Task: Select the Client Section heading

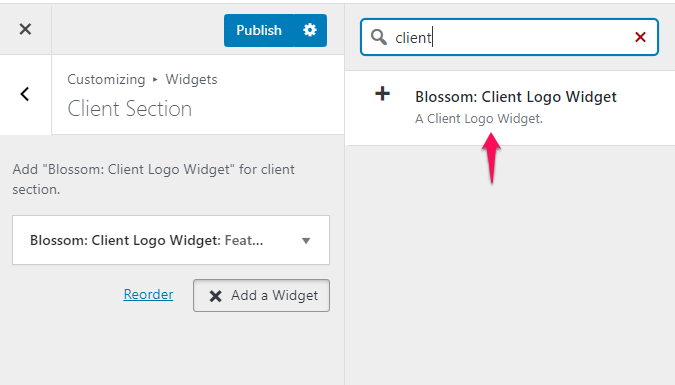Action: pos(130,109)
